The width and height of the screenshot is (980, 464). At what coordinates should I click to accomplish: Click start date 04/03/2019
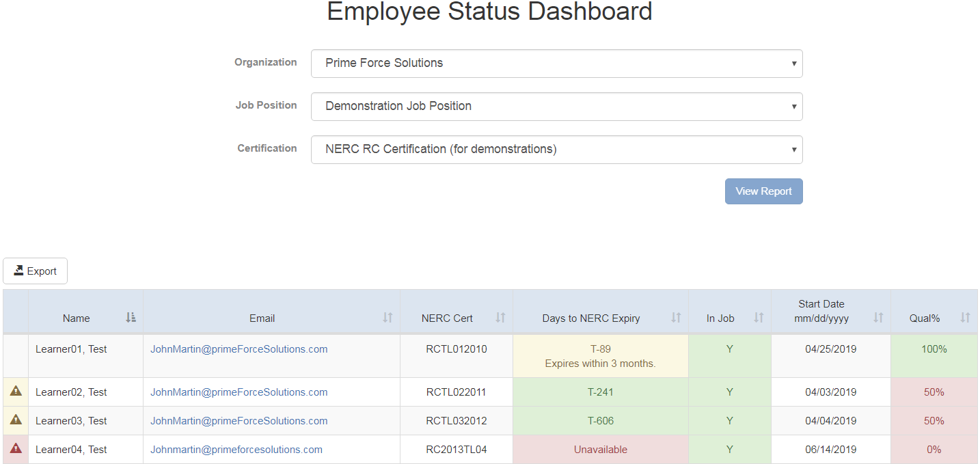831,392
